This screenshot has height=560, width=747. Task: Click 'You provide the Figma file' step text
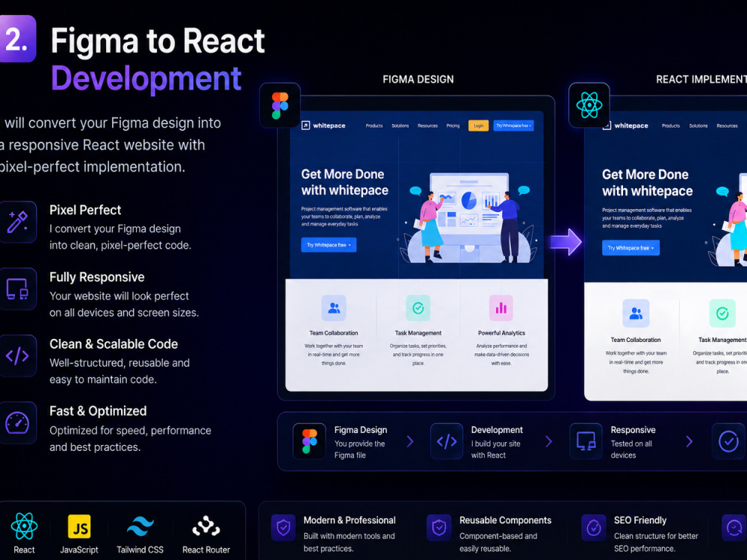360,449
